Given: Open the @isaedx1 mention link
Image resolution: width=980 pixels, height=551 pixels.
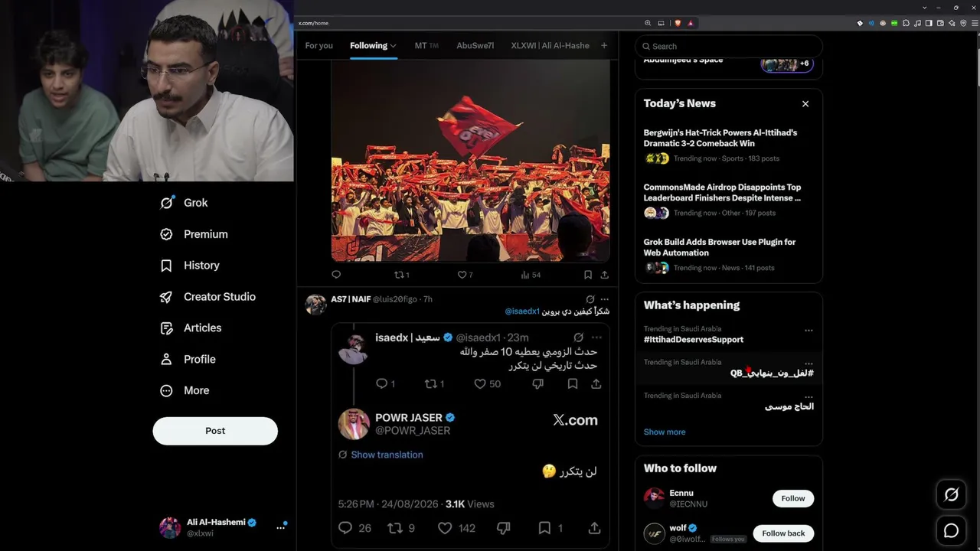Looking at the screenshot, I should tap(522, 311).
